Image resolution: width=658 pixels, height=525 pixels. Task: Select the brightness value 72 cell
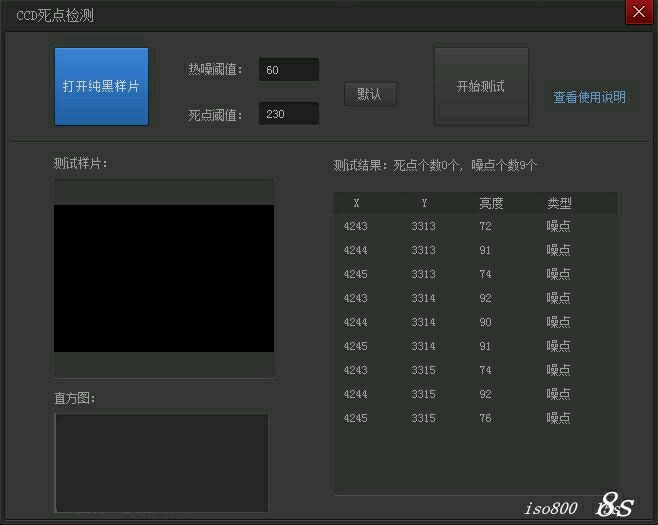[485, 226]
